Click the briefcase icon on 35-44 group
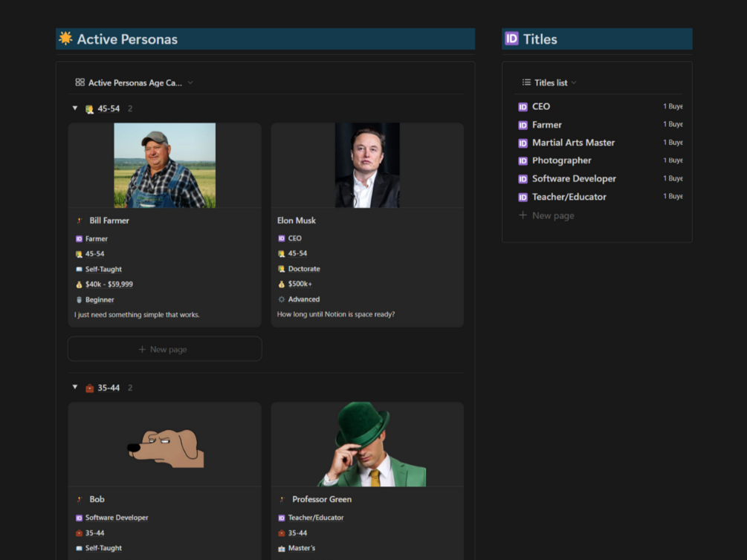 [89, 388]
